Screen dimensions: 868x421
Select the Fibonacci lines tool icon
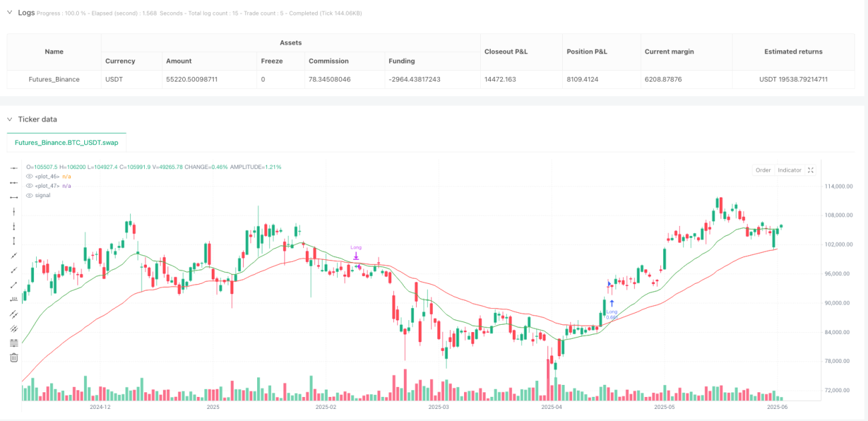tap(14, 343)
